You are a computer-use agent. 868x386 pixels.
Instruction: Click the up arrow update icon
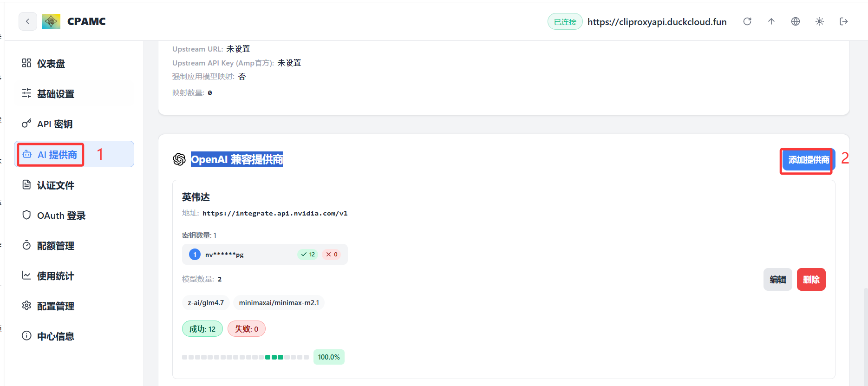pyautogui.click(x=771, y=21)
